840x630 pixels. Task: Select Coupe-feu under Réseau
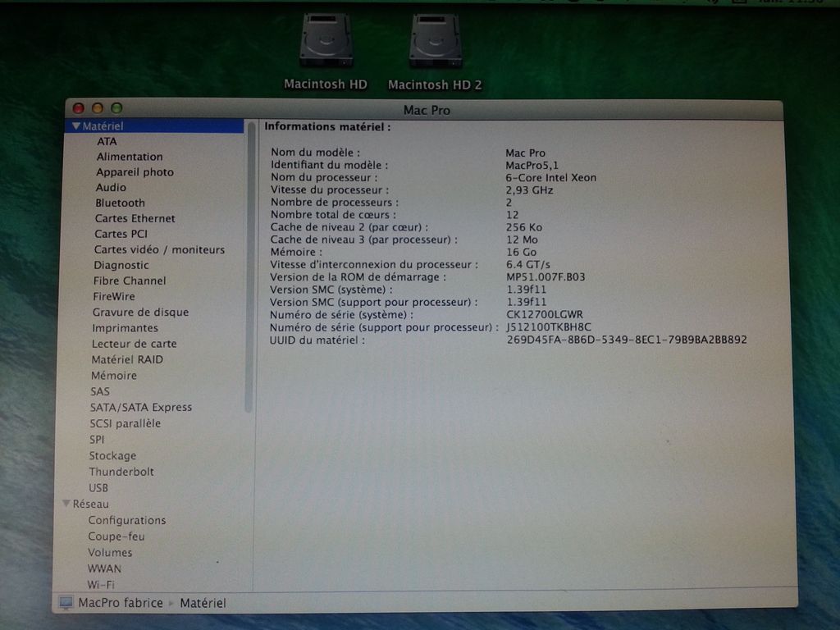coord(116,536)
